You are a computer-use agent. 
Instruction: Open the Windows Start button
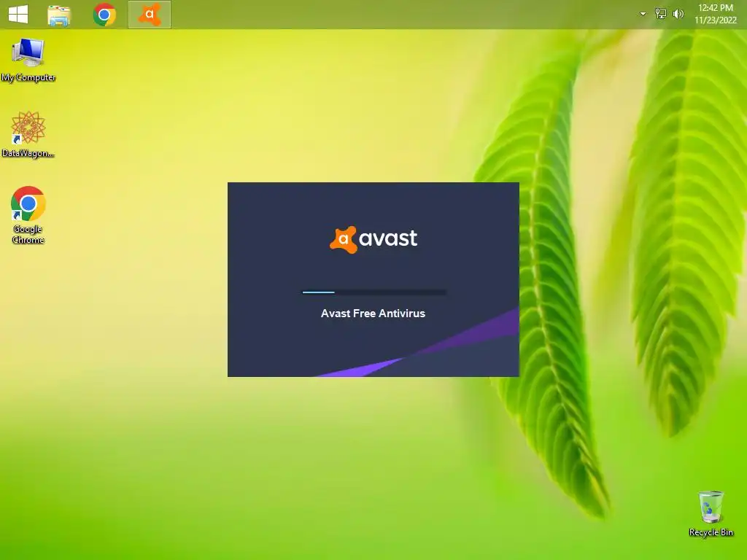coord(18,14)
